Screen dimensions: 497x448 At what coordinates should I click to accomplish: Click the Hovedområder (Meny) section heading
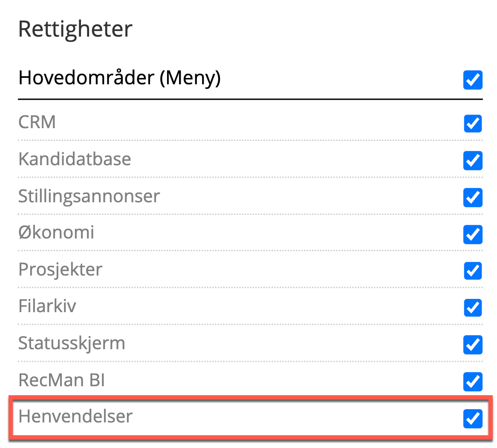click(119, 78)
